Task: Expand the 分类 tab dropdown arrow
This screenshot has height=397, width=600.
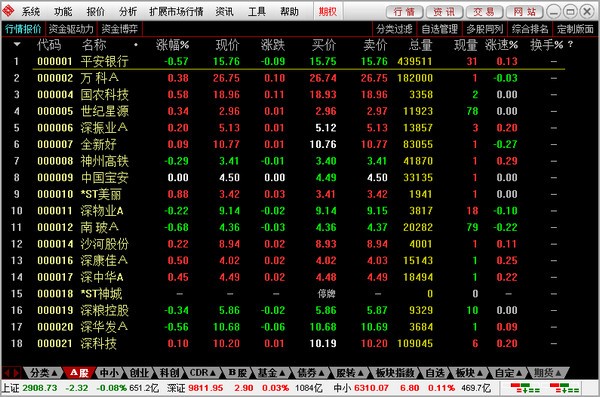Action: click(x=54, y=372)
